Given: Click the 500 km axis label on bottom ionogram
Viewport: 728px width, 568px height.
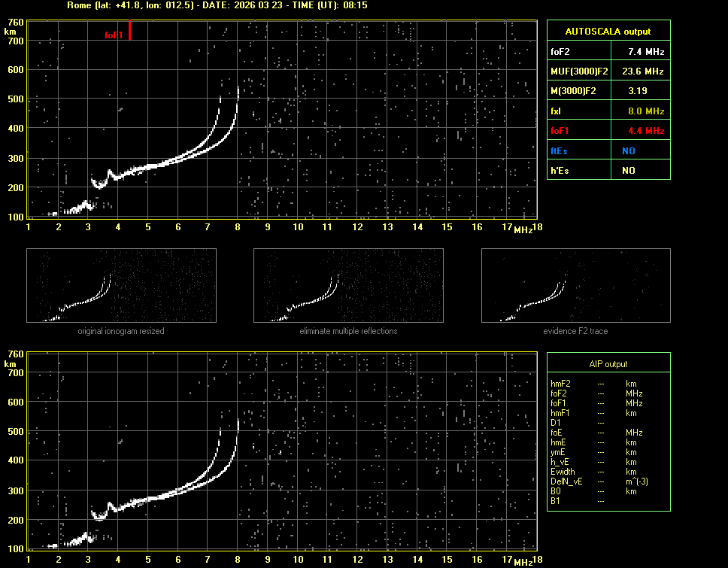Looking at the screenshot, I should 15,431.
